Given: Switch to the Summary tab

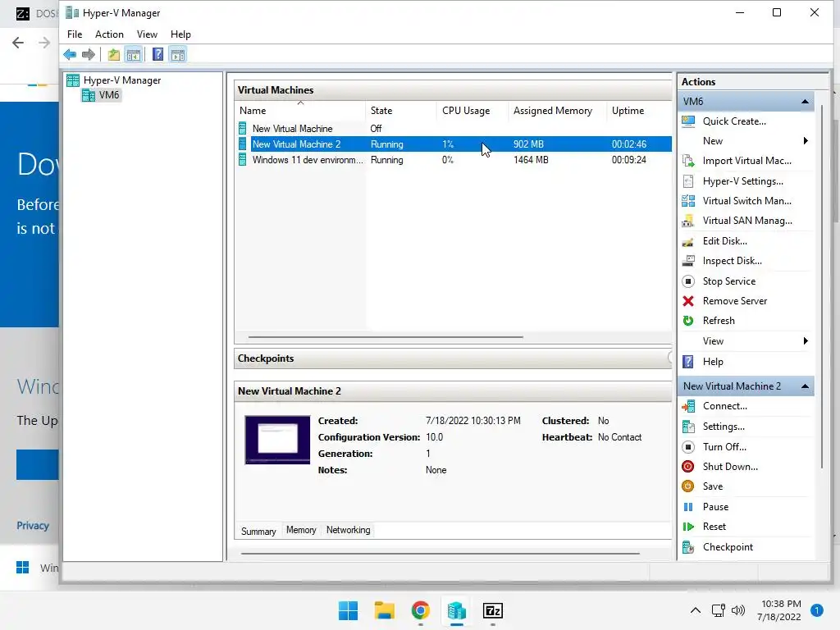Looking at the screenshot, I should coord(258,531).
